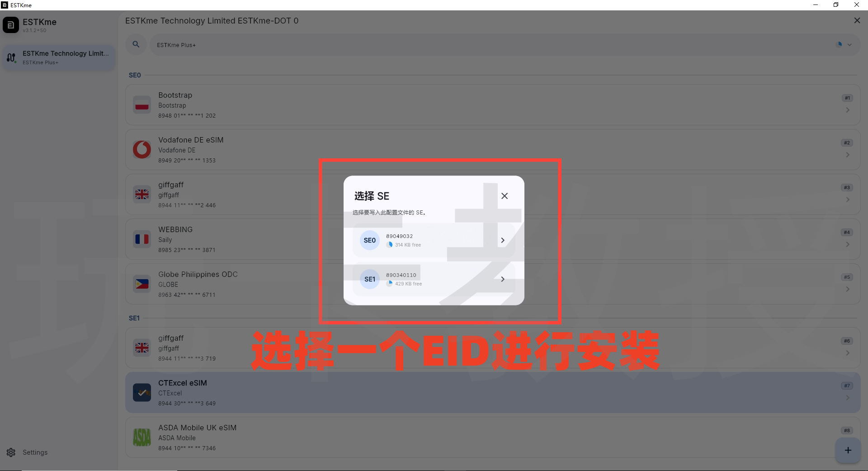Expand the card selector dropdown arrow
868x471 pixels.
pyautogui.click(x=849, y=45)
